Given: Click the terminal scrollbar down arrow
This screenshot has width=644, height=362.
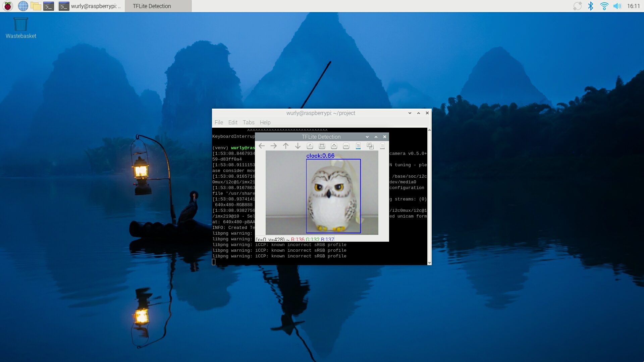Looking at the screenshot, I should pos(429,263).
